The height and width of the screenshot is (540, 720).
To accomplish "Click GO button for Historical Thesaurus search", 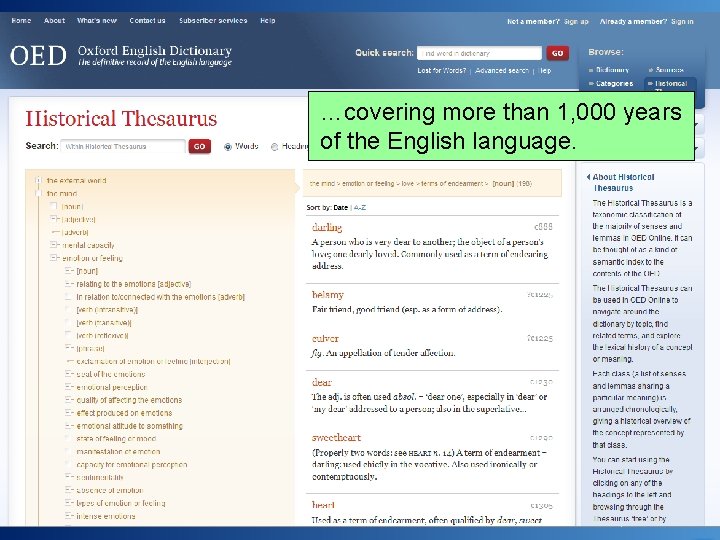I will click(200, 146).
